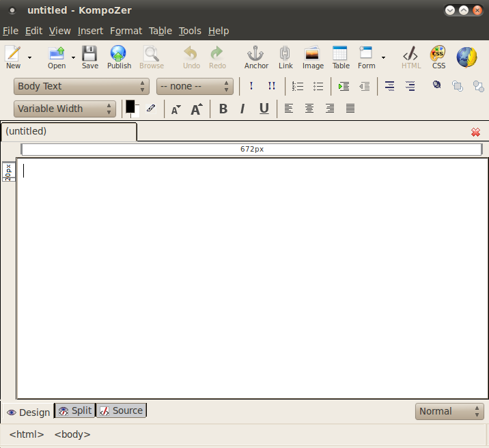Click the title bar window menu dot
The height and width of the screenshot is (448, 489).
click(12, 11)
